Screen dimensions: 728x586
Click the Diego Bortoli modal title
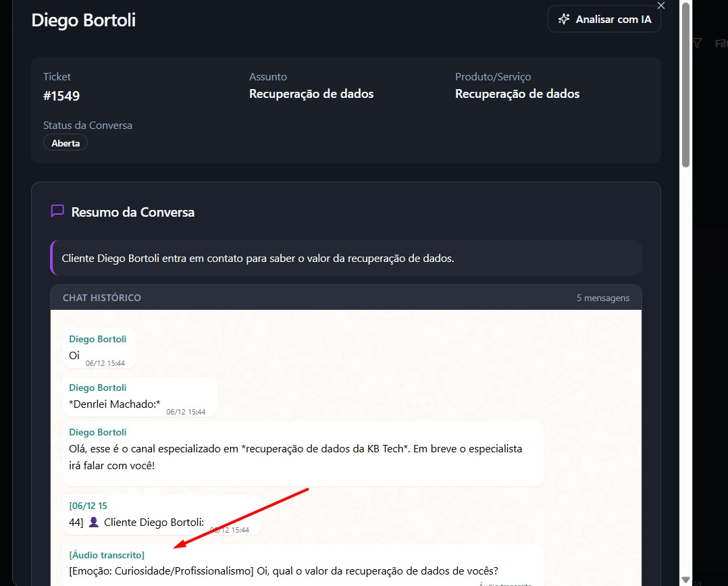84,20
